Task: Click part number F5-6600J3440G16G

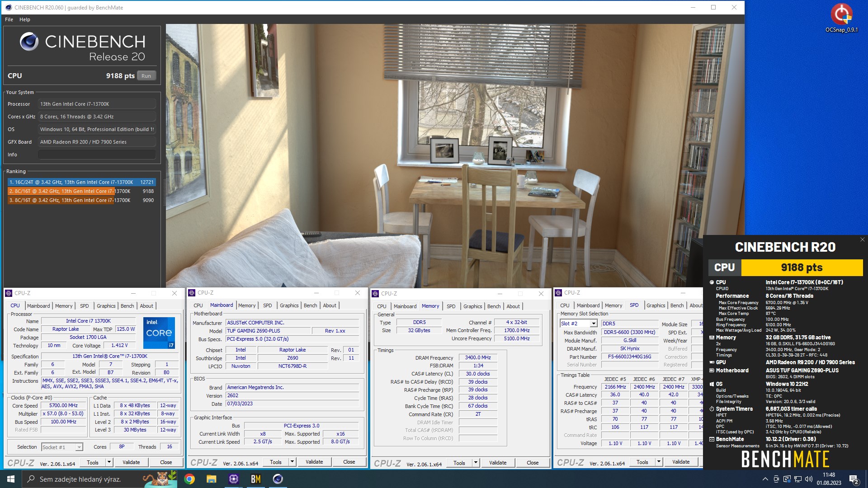Action: click(629, 357)
